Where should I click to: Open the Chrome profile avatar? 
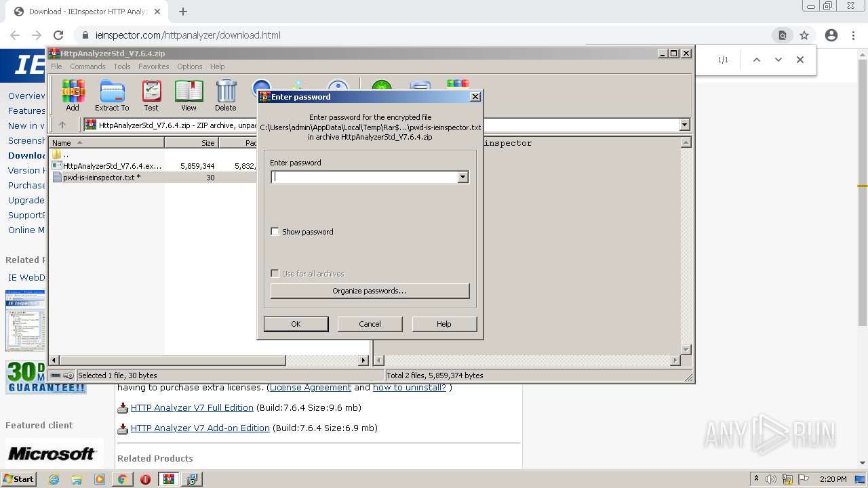click(x=831, y=35)
